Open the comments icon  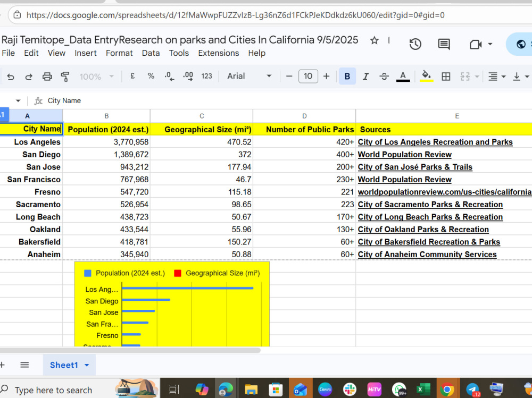pyautogui.click(x=444, y=44)
